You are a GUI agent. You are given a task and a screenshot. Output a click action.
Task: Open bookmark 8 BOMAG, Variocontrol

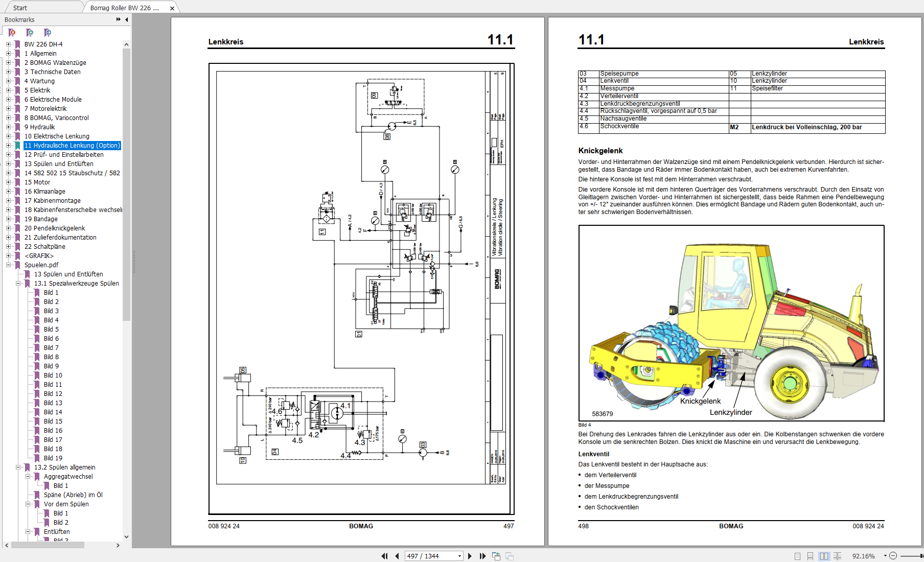pos(57,118)
